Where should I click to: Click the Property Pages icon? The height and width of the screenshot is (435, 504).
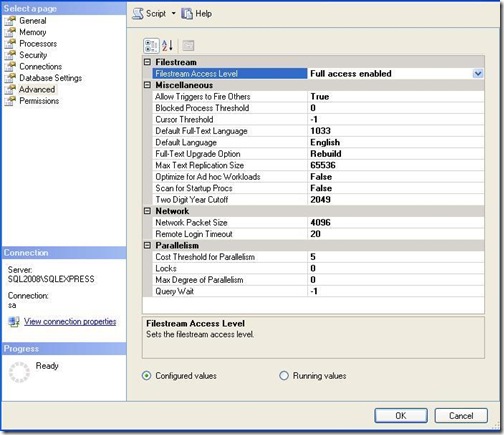(188, 46)
